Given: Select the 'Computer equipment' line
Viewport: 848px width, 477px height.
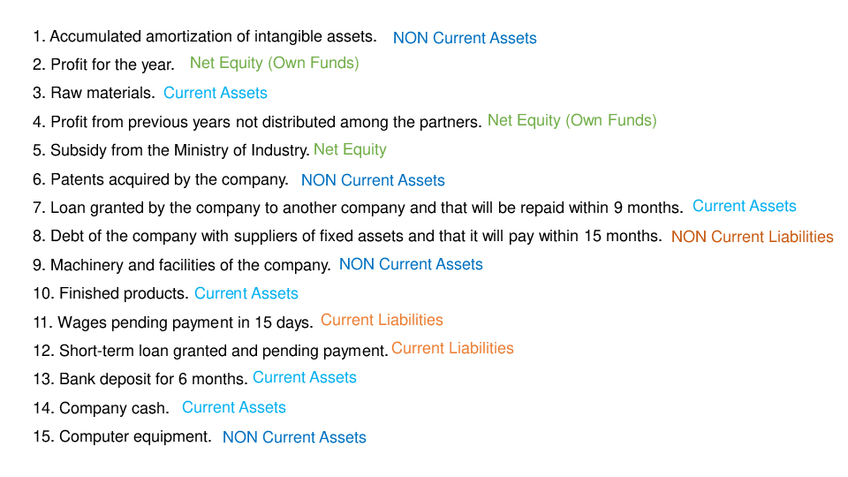Looking at the screenshot, I should (122, 437).
